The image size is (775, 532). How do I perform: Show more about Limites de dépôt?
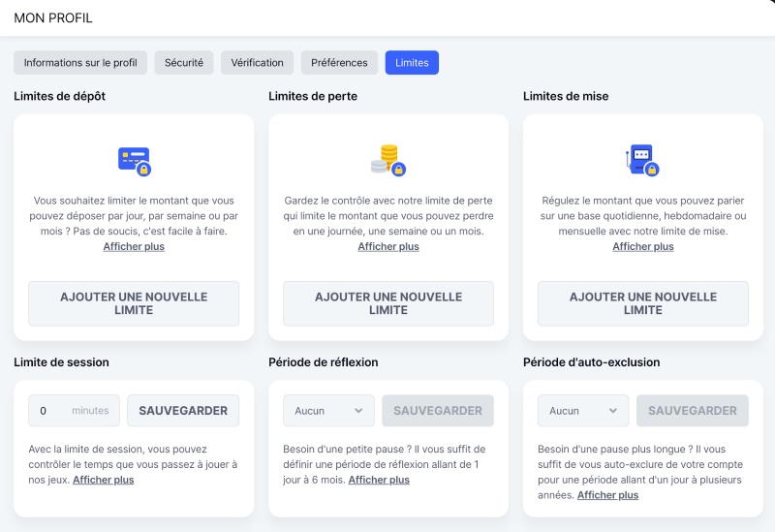(x=134, y=247)
